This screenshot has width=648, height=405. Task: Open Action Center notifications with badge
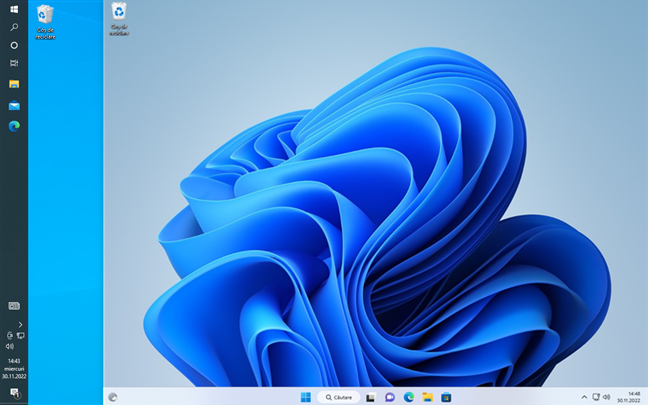tap(14, 393)
